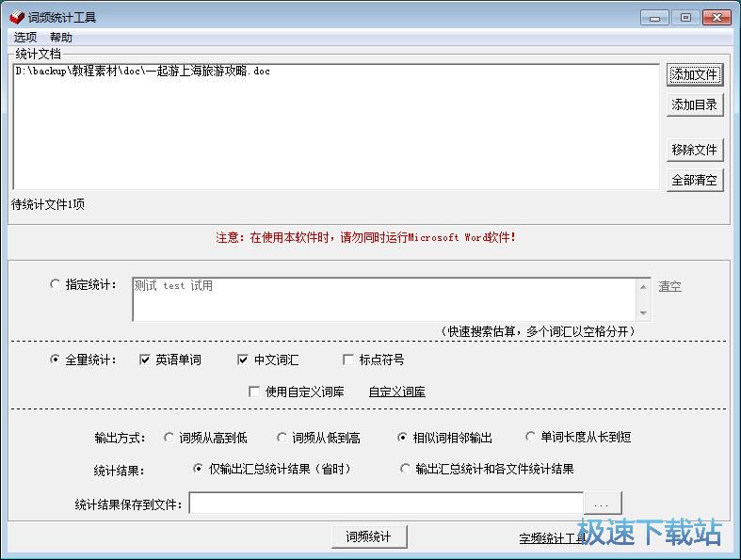Minimize the 词频统计工具 window
741x560 pixels.
654,18
